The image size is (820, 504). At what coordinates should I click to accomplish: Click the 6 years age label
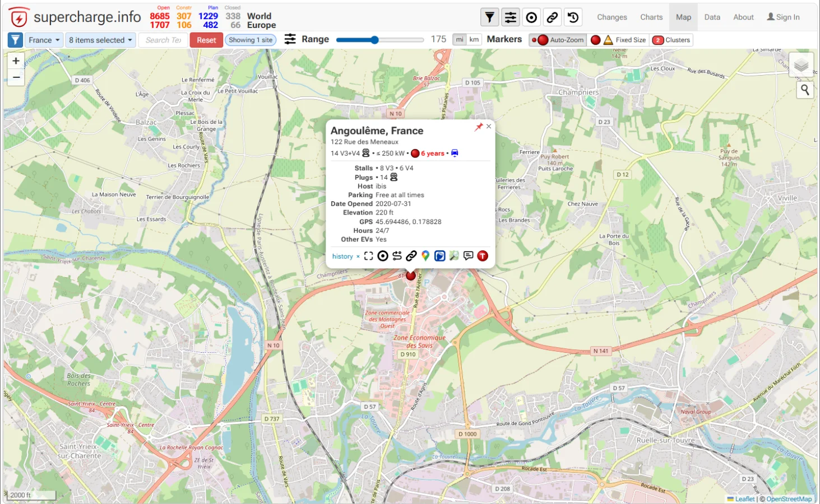pyautogui.click(x=433, y=153)
